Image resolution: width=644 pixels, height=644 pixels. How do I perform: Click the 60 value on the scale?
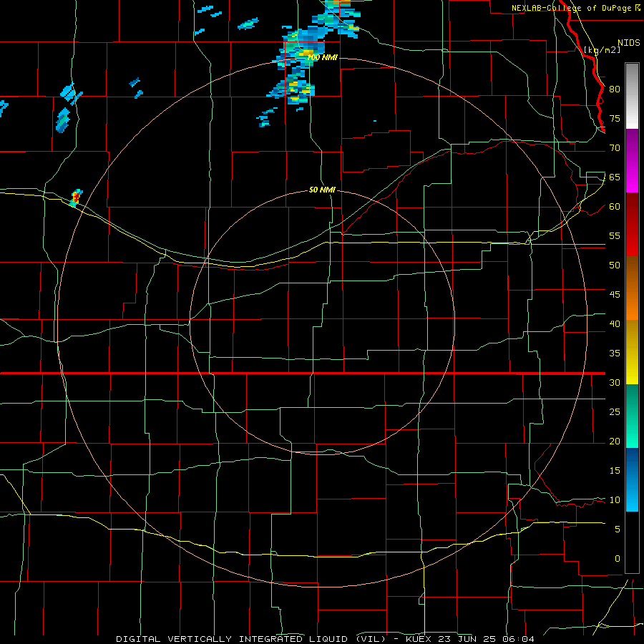click(x=615, y=207)
